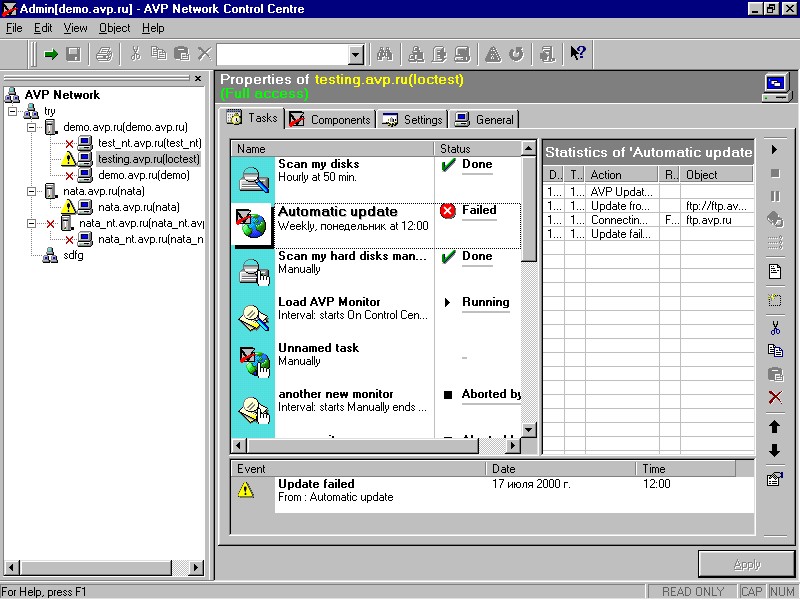The width and height of the screenshot is (800, 600).
Task: Select test_nt.avp.ru(test_nt) in the tree
Action: click(149, 143)
